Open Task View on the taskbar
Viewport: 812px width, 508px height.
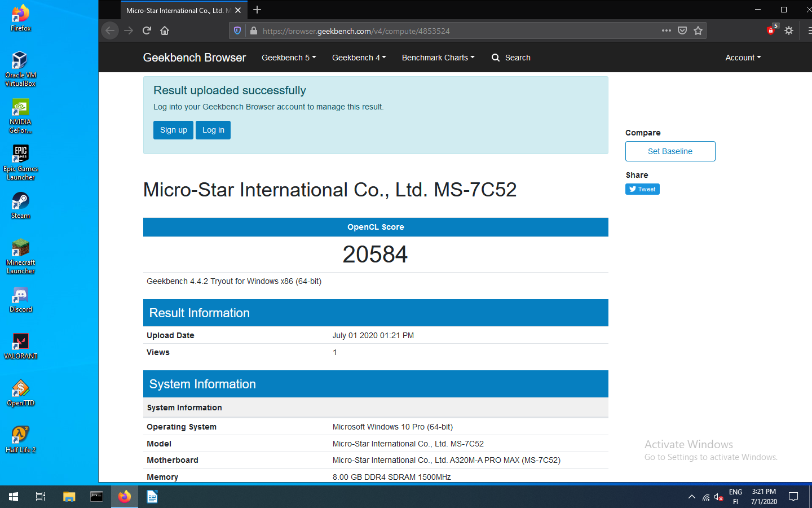tap(41, 497)
